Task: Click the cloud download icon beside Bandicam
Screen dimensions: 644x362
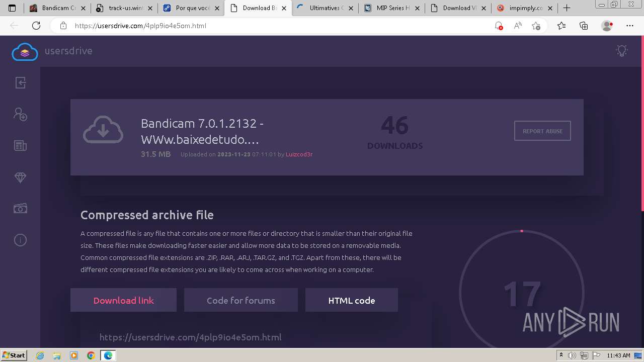Action: (103, 130)
